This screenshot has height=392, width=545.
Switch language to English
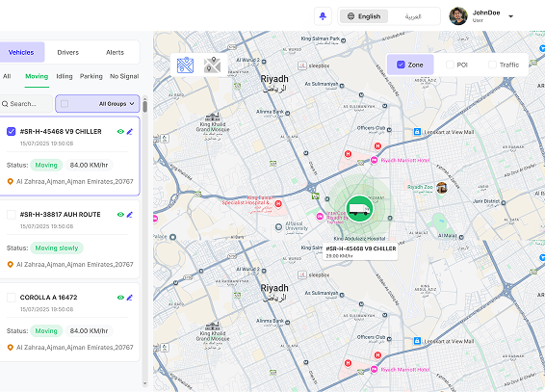click(364, 16)
